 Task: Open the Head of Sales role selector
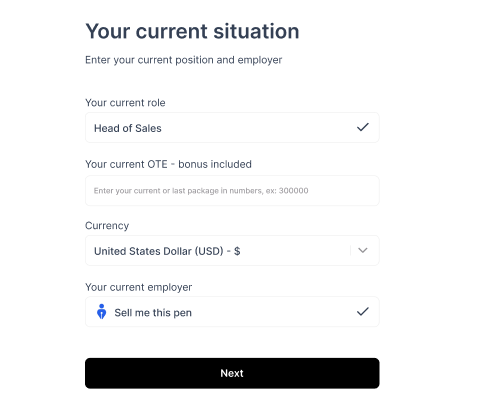click(232, 128)
